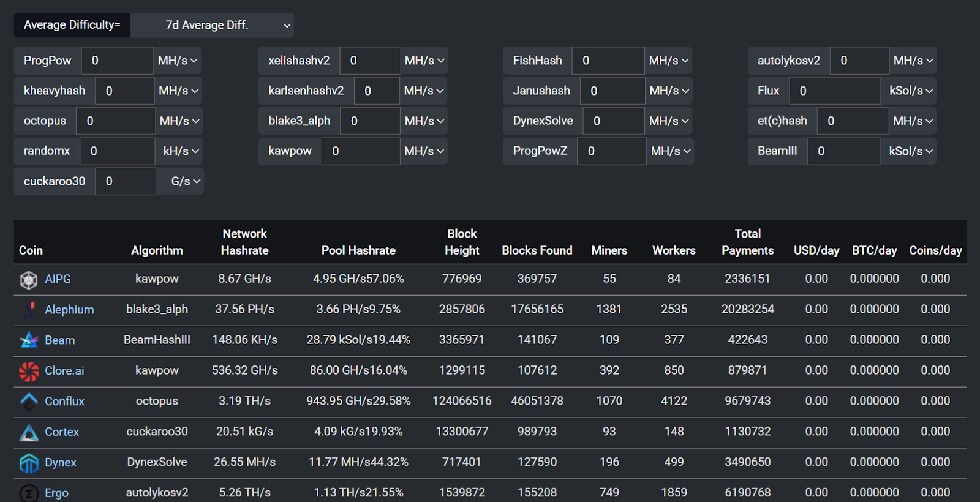Open the 7d Average Diff. dropdown
The width and height of the screenshot is (980, 502).
click(212, 25)
